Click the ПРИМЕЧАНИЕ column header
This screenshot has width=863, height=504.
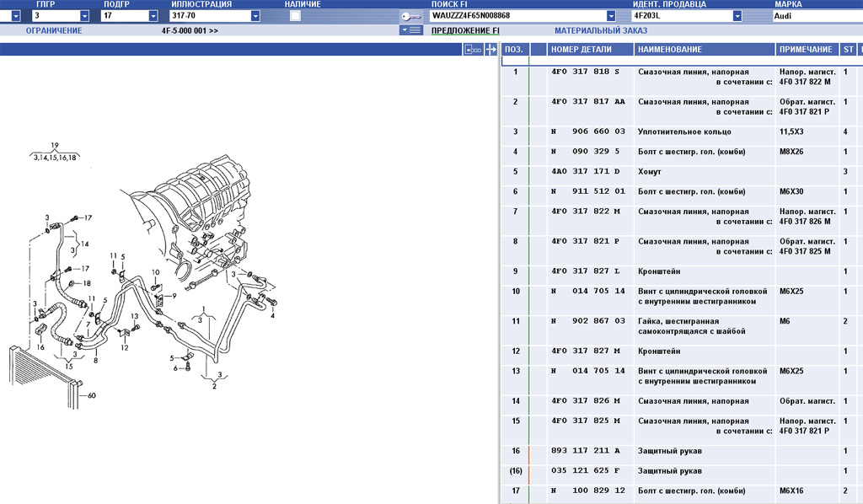tap(807, 50)
